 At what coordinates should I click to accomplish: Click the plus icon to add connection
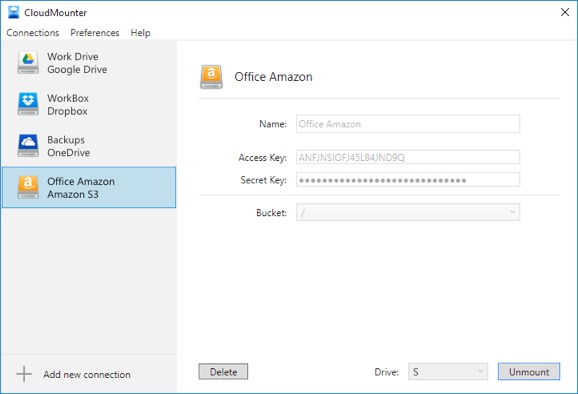pyautogui.click(x=24, y=374)
